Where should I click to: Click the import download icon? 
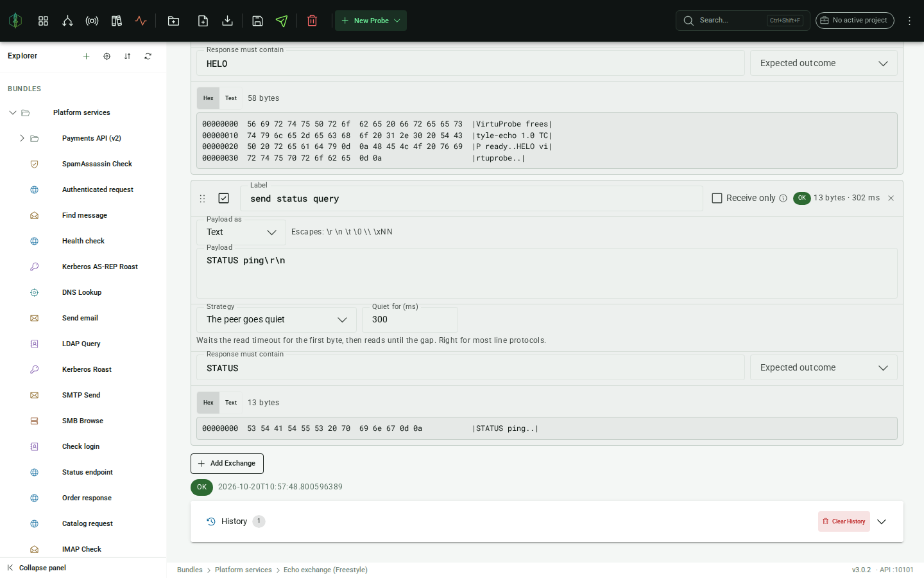tap(227, 21)
